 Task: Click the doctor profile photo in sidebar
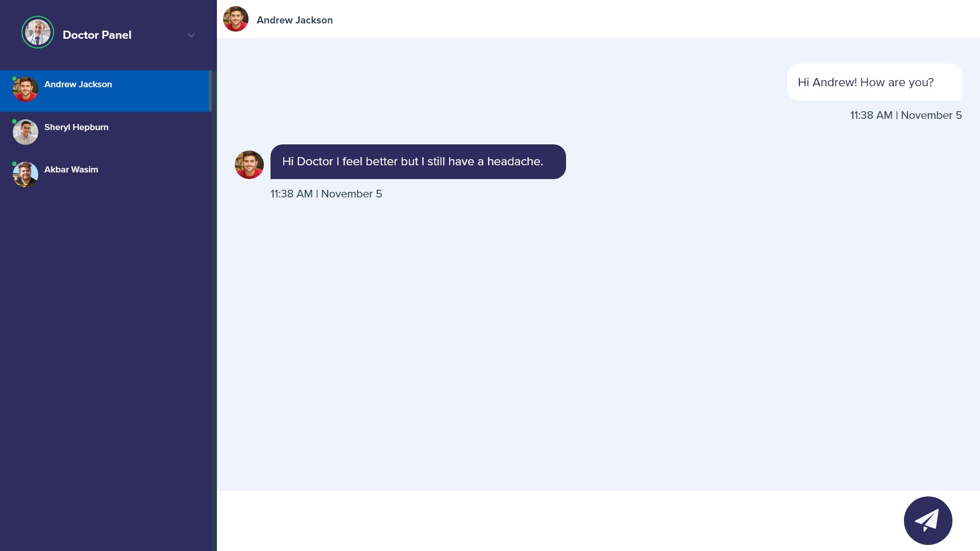pyautogui.click(x=38, y=33)
